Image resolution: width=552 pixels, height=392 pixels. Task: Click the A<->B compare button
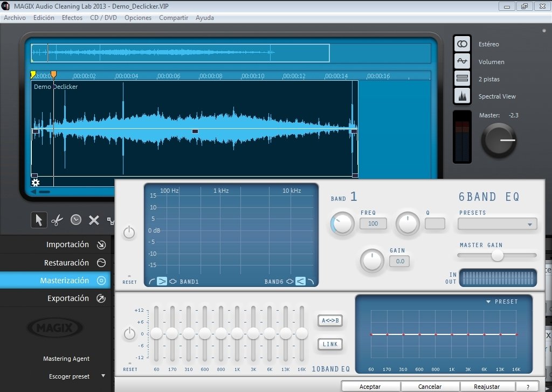click(x=330, y=320)
